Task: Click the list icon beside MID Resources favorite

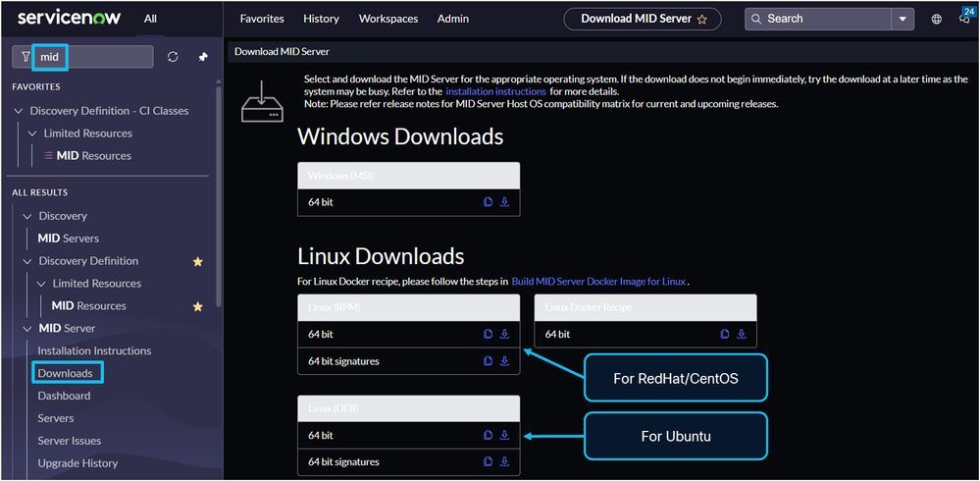Action: coord(48,156)
